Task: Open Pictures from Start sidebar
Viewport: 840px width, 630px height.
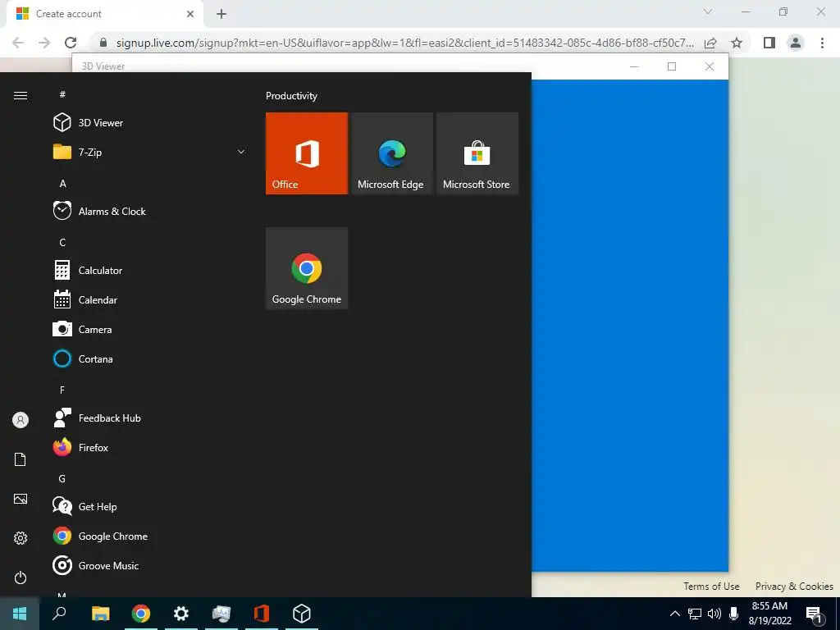Action: pyautogui.click(x=21, y=499)
